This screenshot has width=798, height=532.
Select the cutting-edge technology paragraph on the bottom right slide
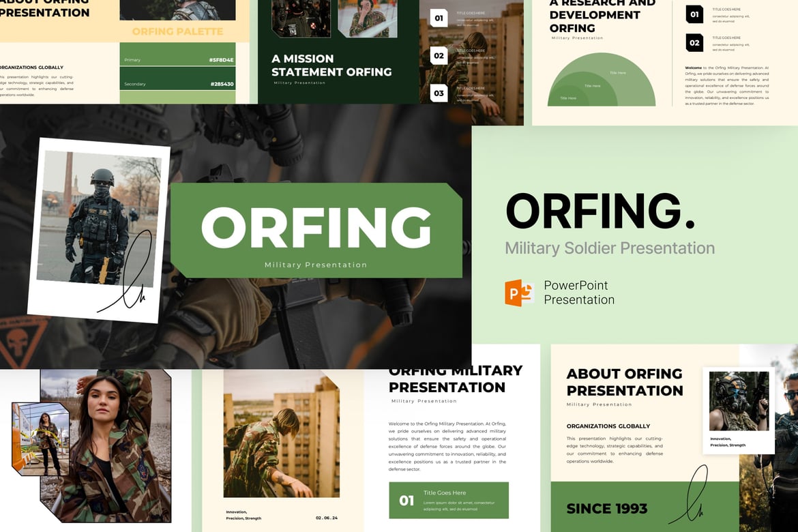(615, 449)
